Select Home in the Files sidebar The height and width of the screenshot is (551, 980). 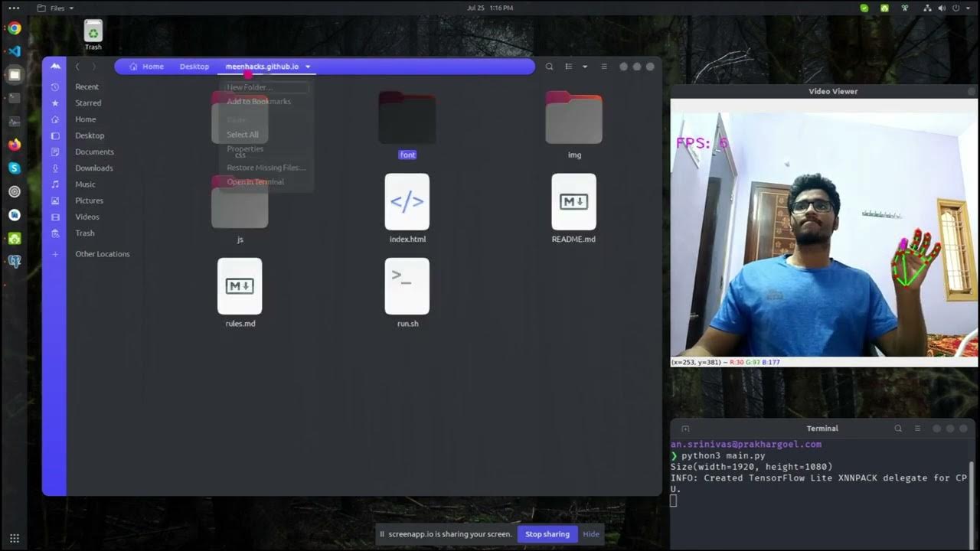tap(86, 119)
